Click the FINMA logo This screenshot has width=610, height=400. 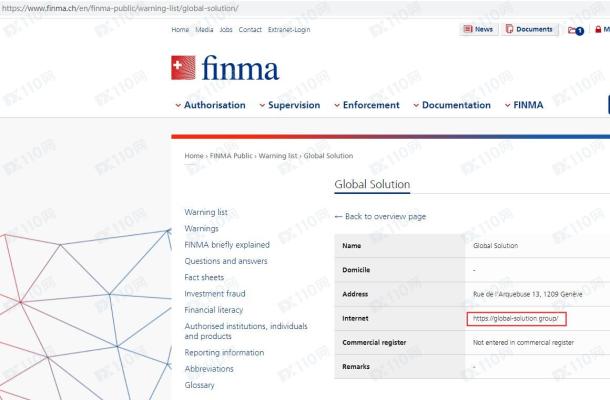(x=225, y=68)
